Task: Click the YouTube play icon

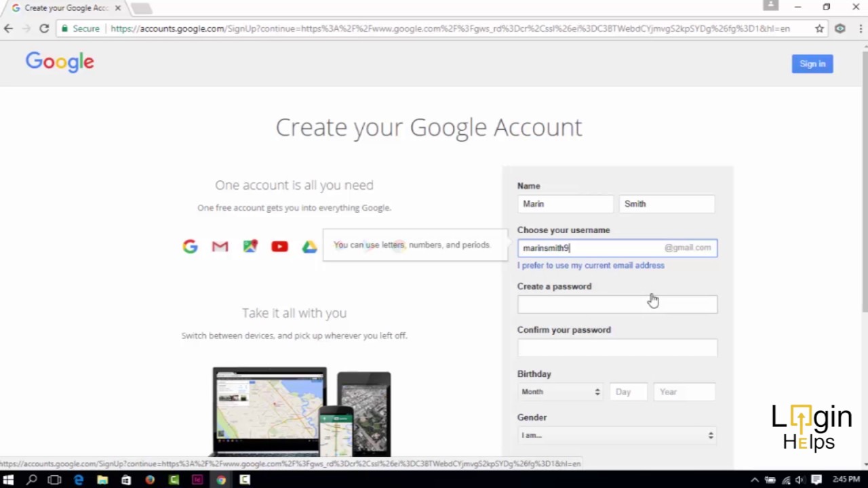Action: point(279,247)
